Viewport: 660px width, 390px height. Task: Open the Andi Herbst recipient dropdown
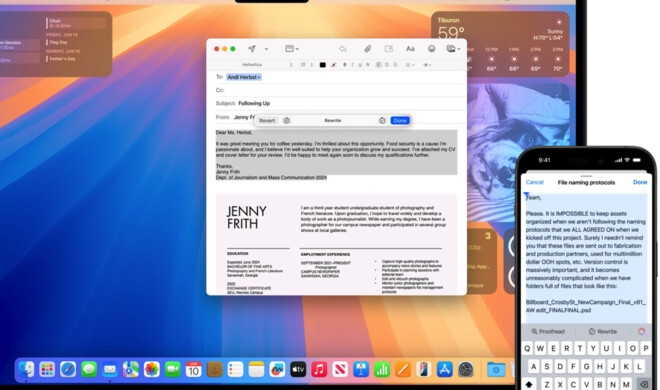[244, 77]
